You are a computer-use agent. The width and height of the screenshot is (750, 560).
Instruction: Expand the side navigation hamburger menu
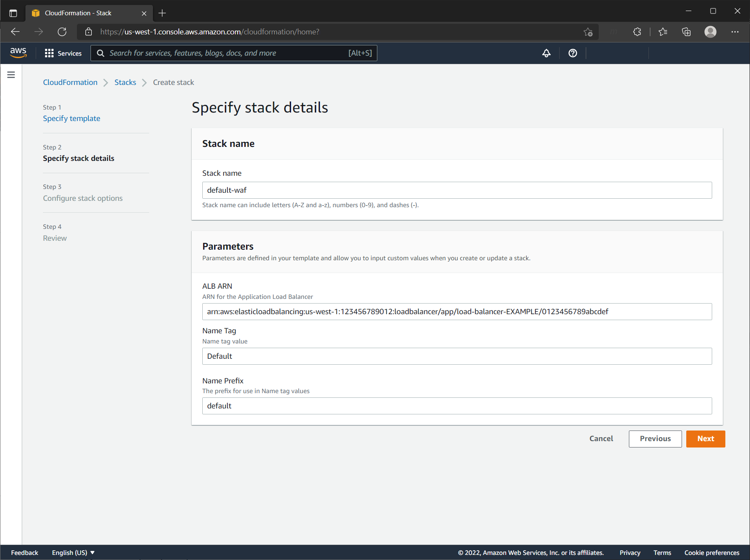11,75
